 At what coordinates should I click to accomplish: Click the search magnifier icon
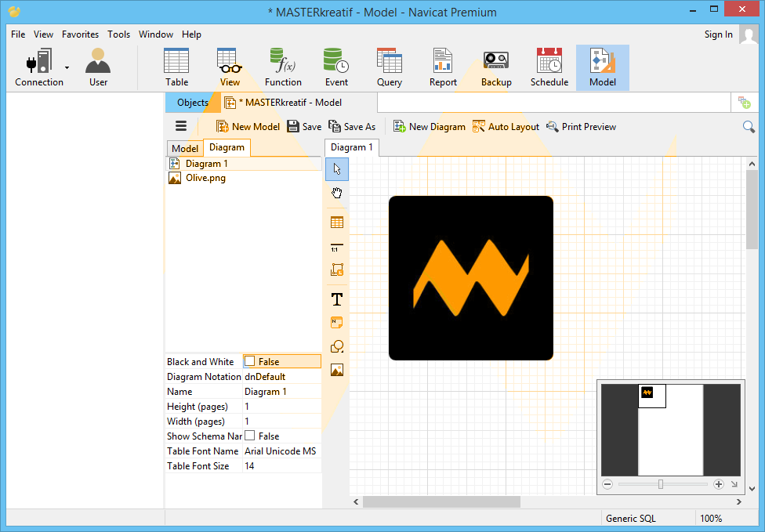(749, 127)
